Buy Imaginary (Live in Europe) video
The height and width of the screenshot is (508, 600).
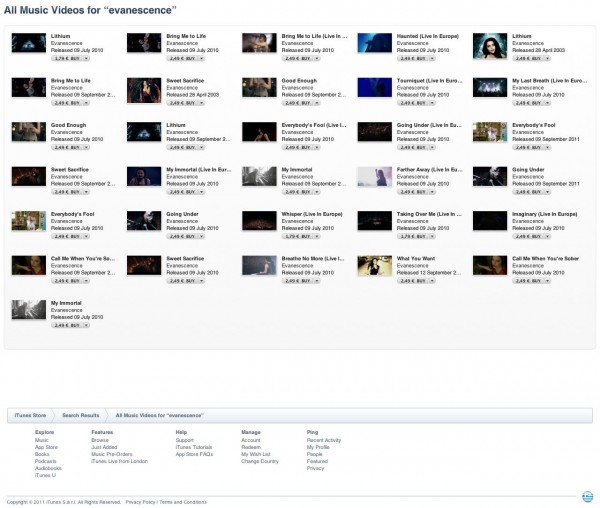click(528, 236)
